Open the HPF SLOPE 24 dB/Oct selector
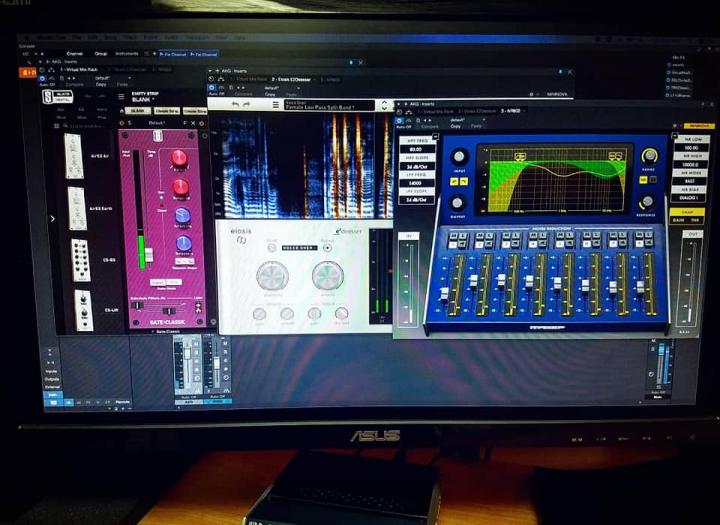 click(x=416, y=166)
